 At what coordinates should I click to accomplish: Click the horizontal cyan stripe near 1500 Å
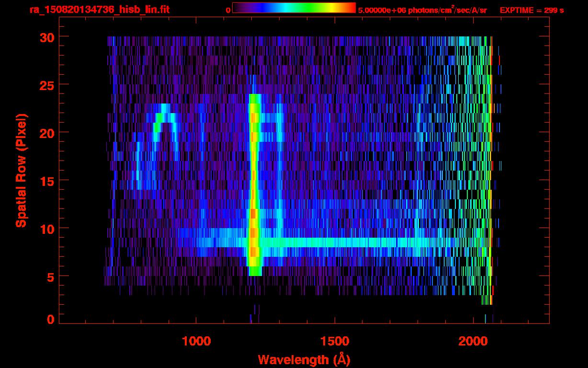coord(335,242)
